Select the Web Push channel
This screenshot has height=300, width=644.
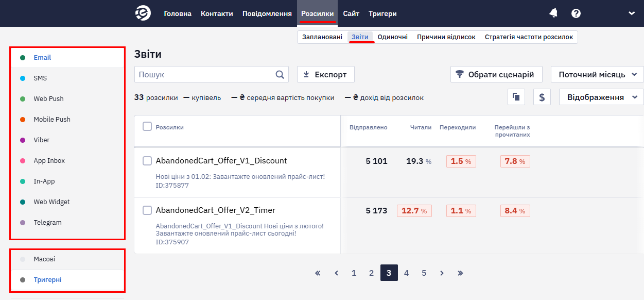pos(67,99)
